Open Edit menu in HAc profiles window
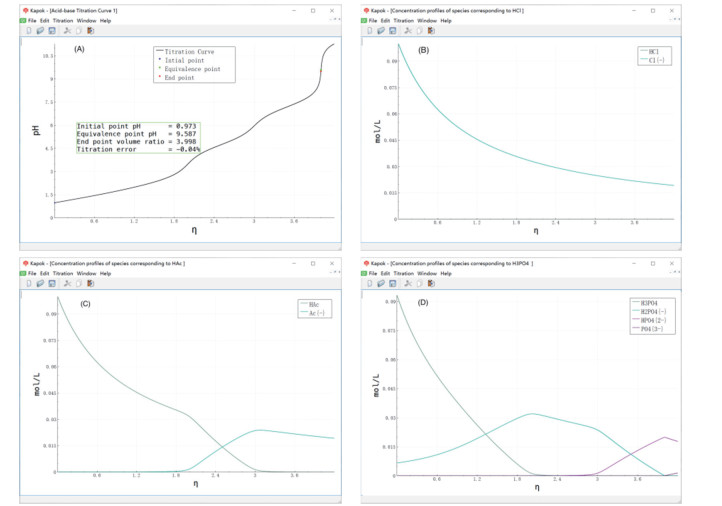Viewport: 722px width, 506px height. click(x=44, y=273)
